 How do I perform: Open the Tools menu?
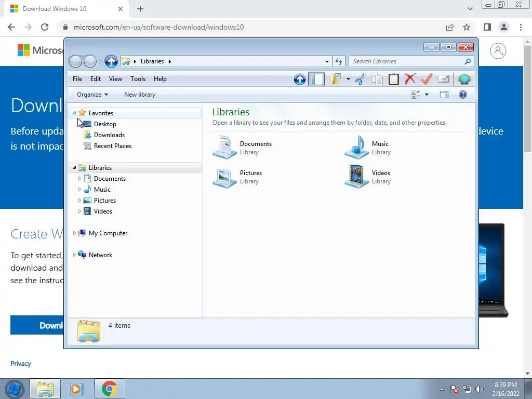coord(138,79)
